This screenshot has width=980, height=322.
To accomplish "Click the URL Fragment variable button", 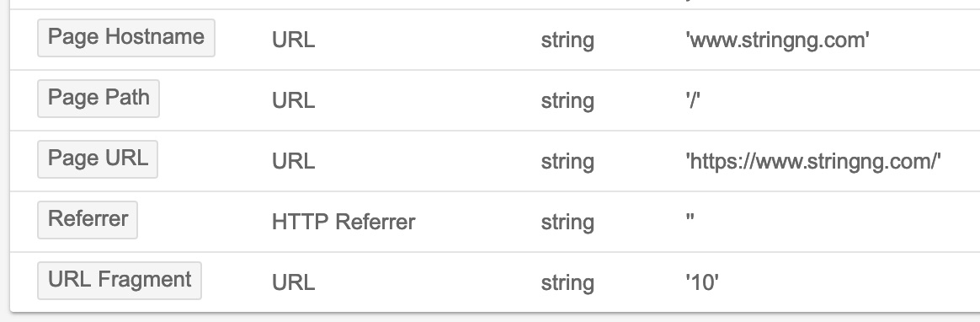I will 120,281.
